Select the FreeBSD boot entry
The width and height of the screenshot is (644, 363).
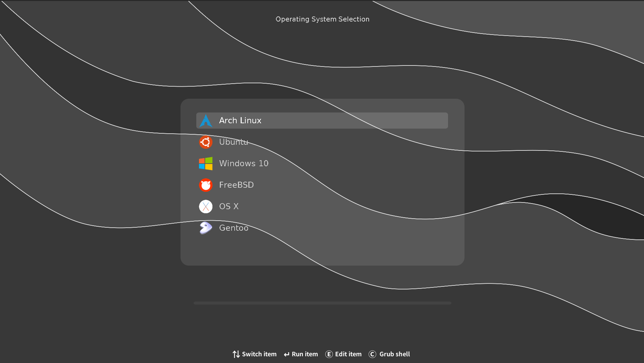[x=236, y=185]
